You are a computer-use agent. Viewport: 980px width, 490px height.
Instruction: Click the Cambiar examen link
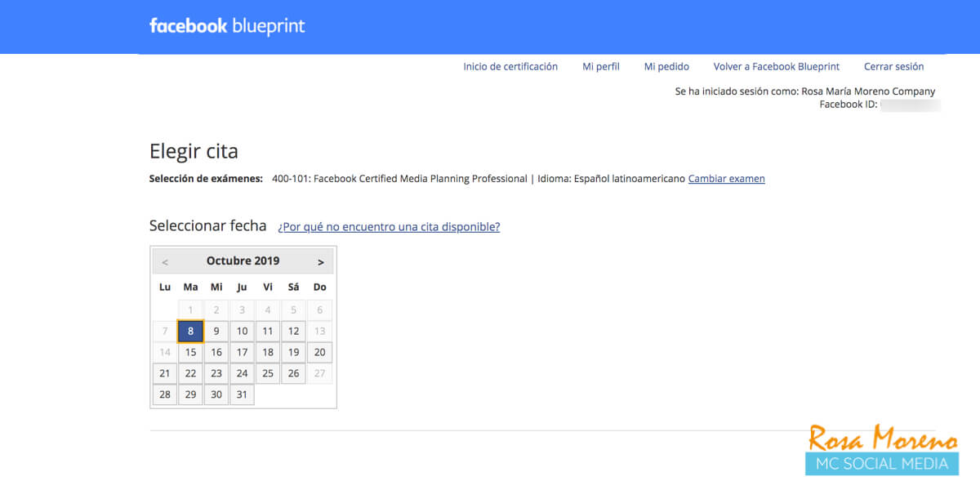[726, 178]
